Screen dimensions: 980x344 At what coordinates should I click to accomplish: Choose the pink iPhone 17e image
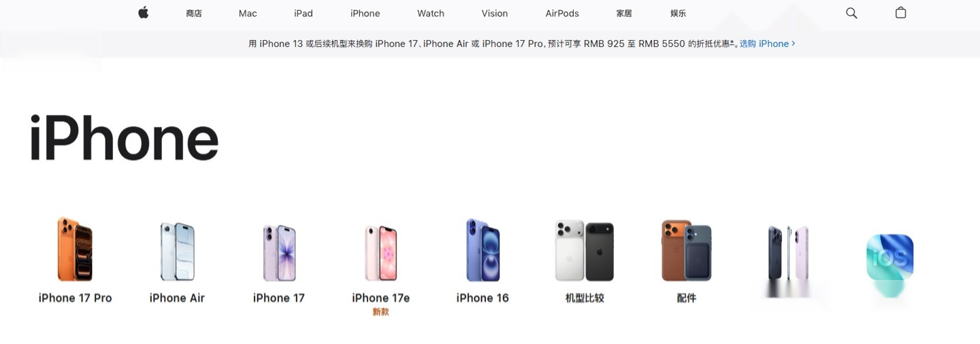[380, 253]
